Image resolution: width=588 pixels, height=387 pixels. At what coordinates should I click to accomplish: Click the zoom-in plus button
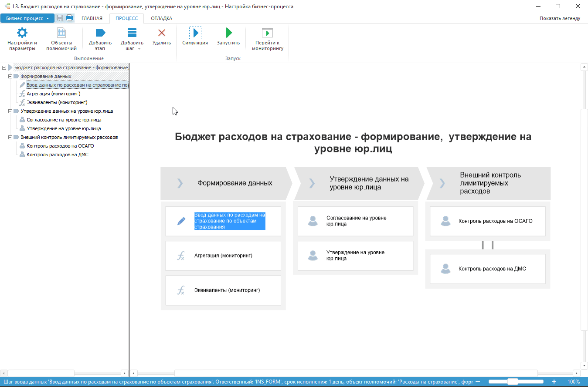554,382
